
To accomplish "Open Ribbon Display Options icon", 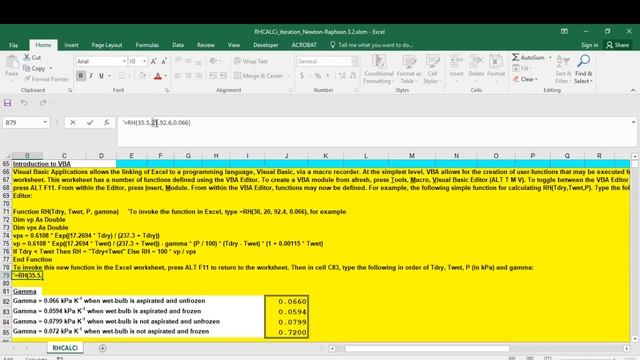I will pos(564,31).
